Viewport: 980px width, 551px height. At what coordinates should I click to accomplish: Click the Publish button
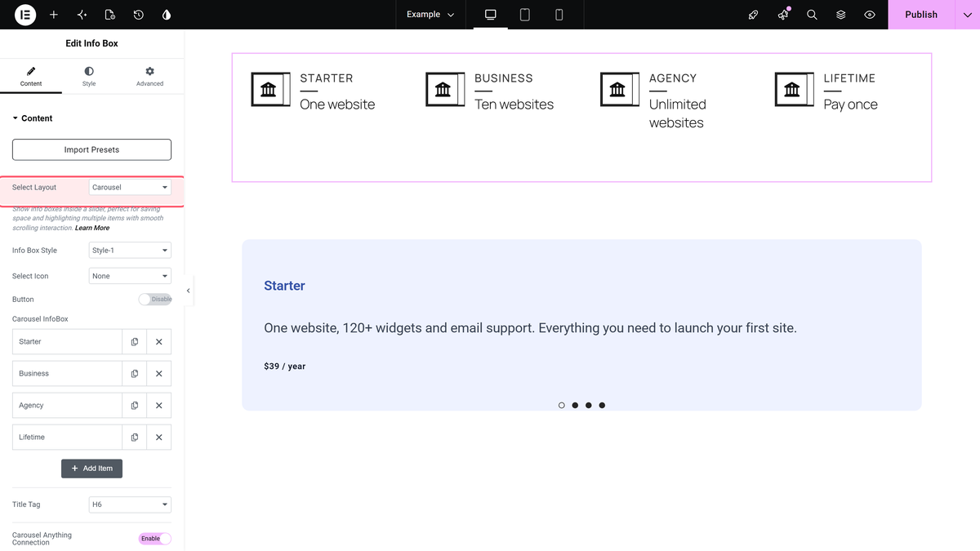click(921, 15)
